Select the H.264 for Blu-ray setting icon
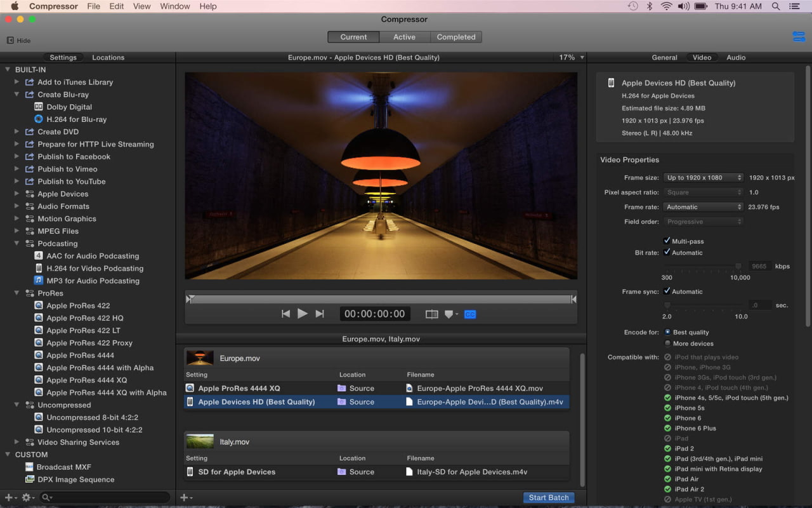Screen dimensions: 812x508 tap(39, 119)
